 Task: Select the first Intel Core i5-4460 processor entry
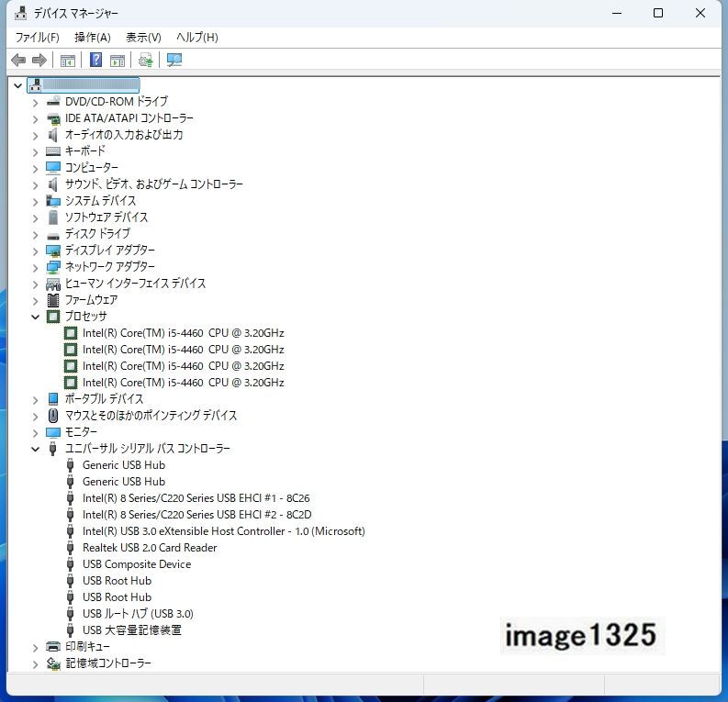click(183, 333)
